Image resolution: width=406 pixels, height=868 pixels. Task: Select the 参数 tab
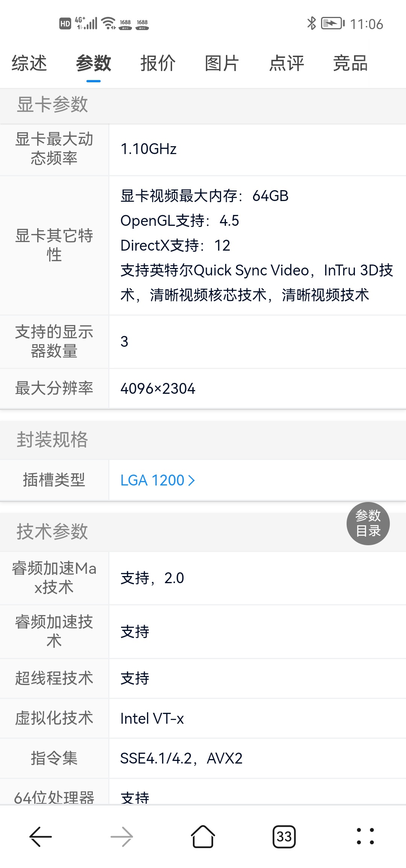tap(94, 63)
